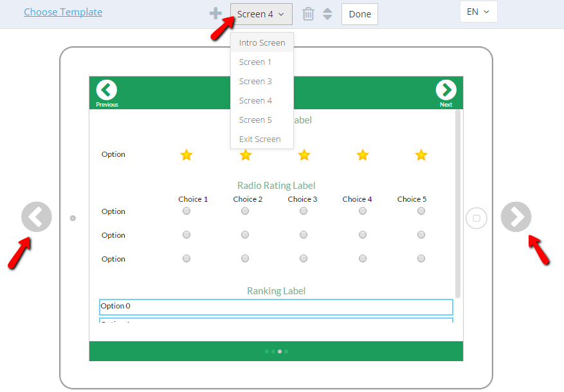The width and height of the screenshot is (564, 392).
Task: Click the Choice 5 column header
Action: click(412, 199)
